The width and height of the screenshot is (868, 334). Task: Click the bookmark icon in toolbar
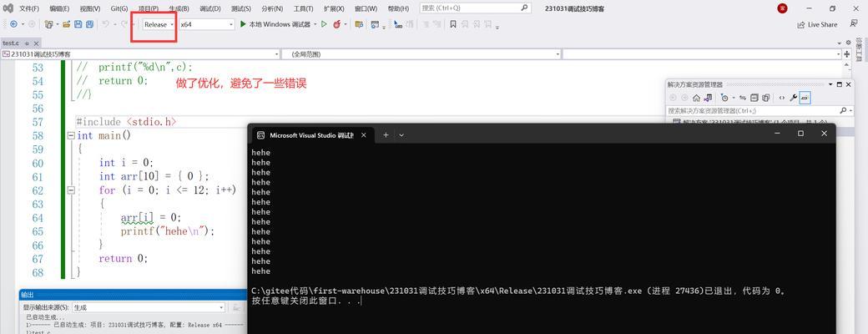453,24
